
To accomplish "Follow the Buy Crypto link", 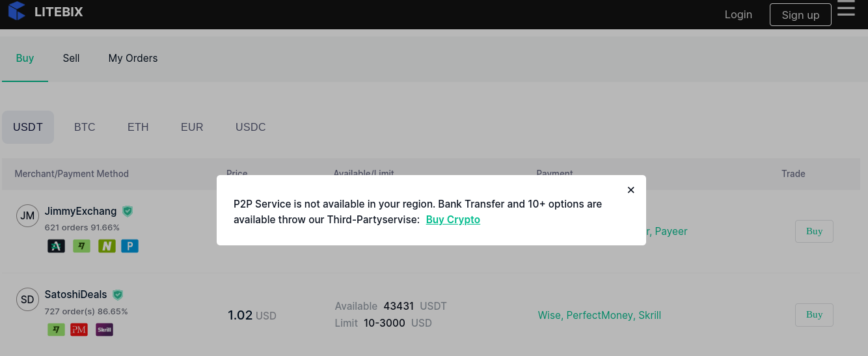I will click(x=453, y=219).
